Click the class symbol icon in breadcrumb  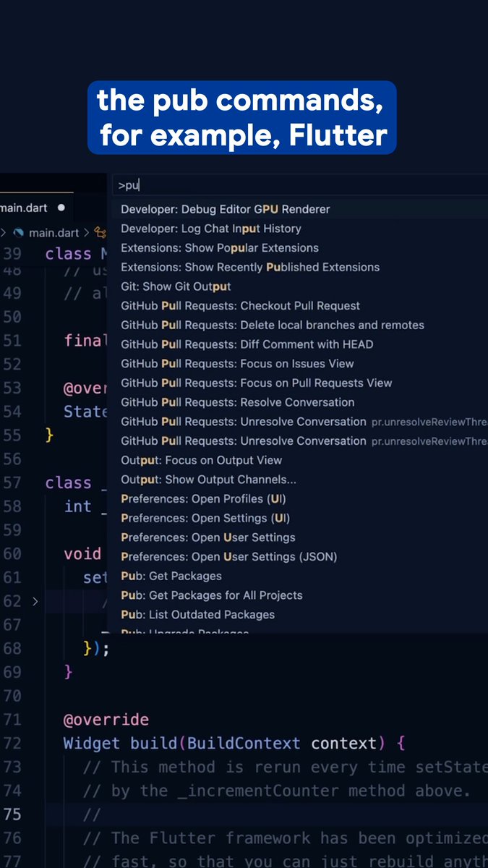click(x=100, y=232)
